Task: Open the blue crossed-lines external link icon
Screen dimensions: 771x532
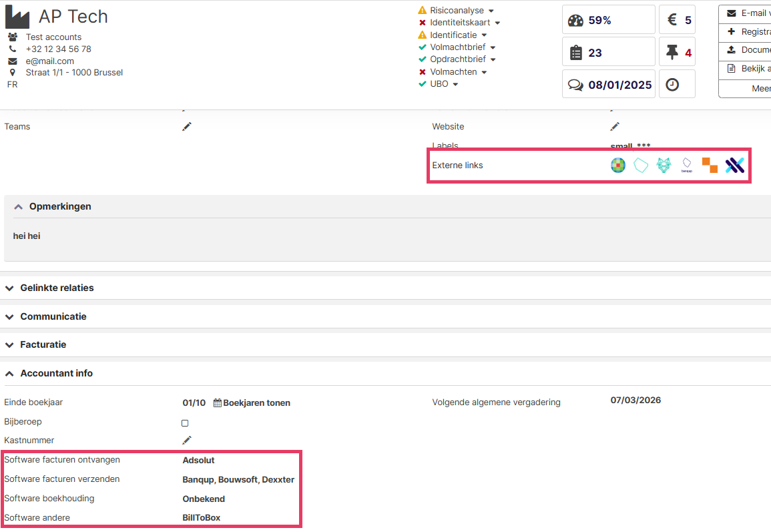Action: [x=734, y=165]
